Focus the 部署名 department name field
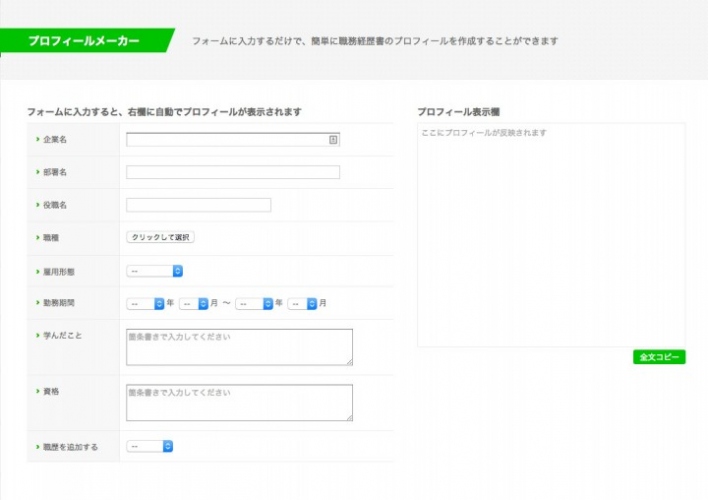Image resolution: width=708 pixels, height=500 pixels. pyautogui.click(x=233, y=172)
